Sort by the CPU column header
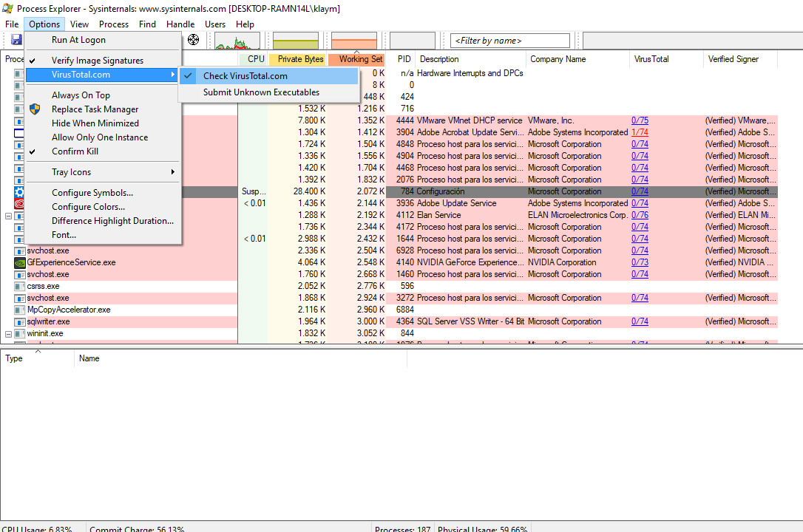This screenshot has height=532, width=803. 253,59
